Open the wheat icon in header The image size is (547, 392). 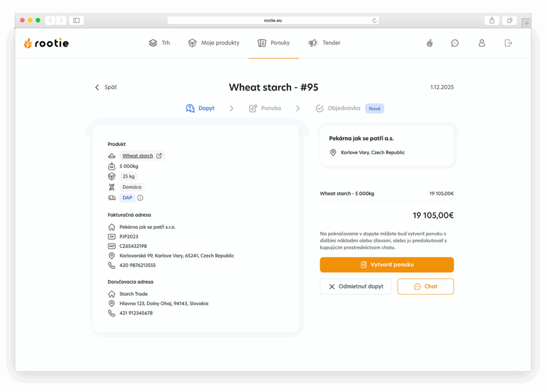point(429,43)
